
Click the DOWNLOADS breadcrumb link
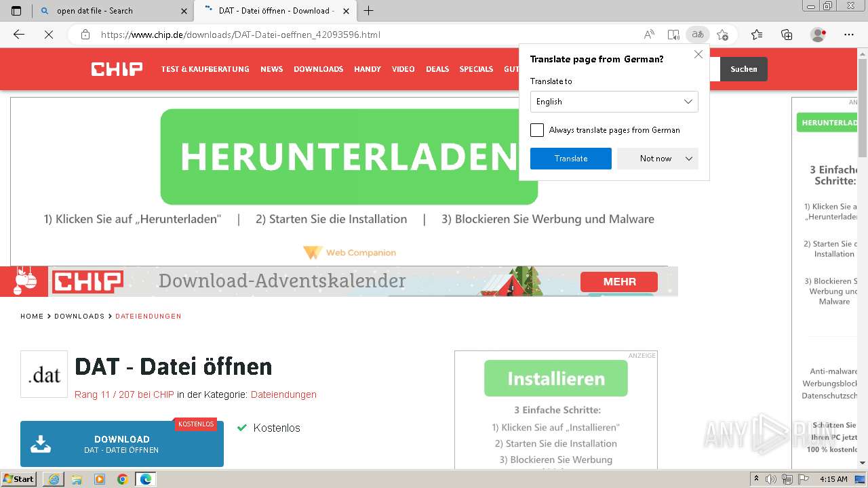click(x=79, y=317)
